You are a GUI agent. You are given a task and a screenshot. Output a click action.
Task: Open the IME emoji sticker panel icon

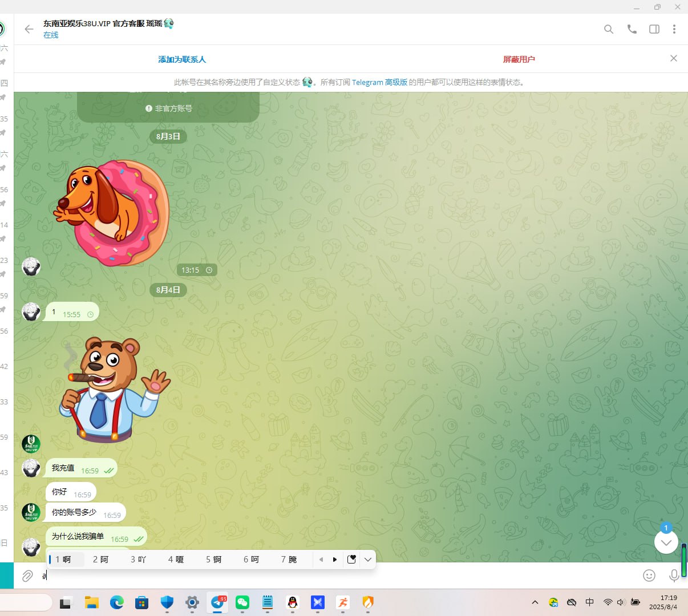tap(351, 560)
